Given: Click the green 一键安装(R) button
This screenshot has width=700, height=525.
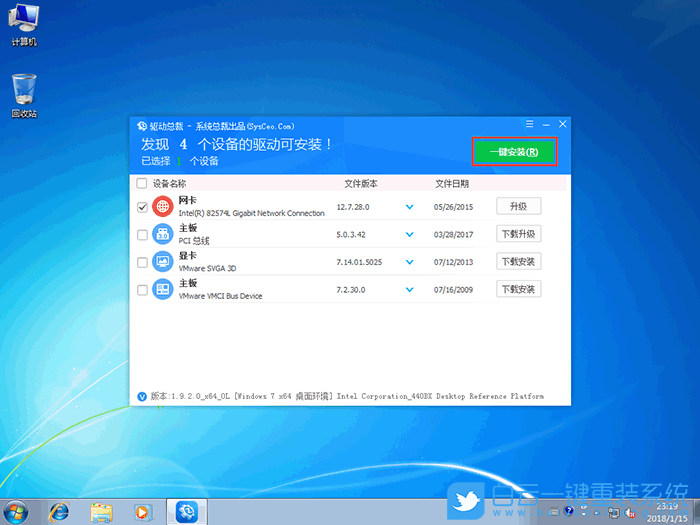Looking at the screenshot, I should [x=513, y=152].
